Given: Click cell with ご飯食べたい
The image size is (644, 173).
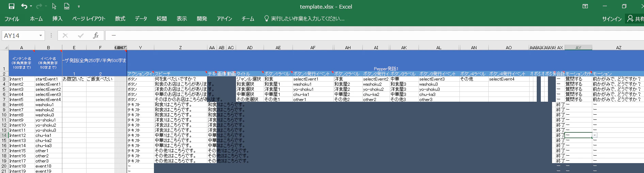Looking at the screenshot, I should pyautogui.click(x=100, y=79).
